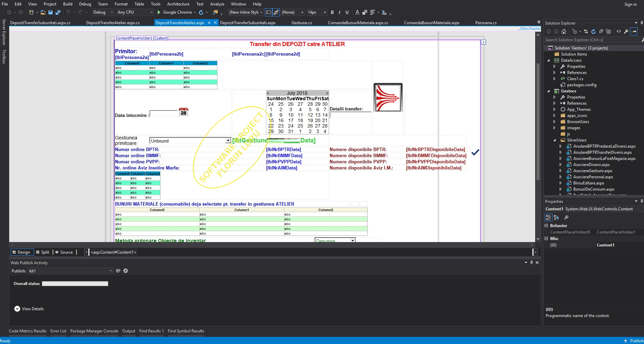Start debugging with green play arrow
This screenshot has height=344, width=644.
click(x=159, y=12)
